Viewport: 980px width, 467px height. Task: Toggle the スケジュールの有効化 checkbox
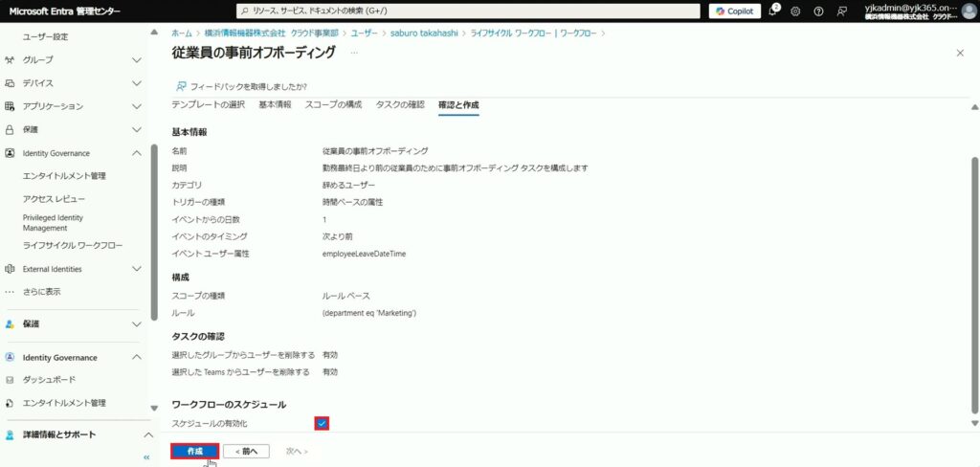(322, 423)
